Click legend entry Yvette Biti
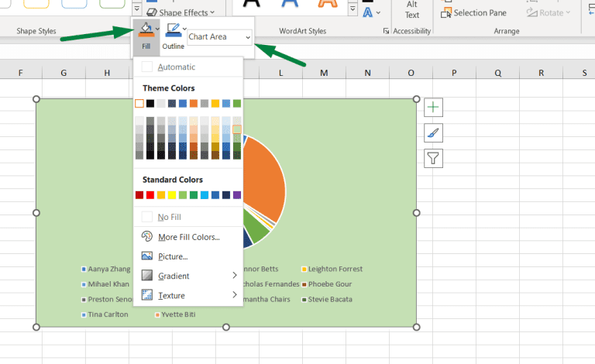 click(x=175, y=314)
